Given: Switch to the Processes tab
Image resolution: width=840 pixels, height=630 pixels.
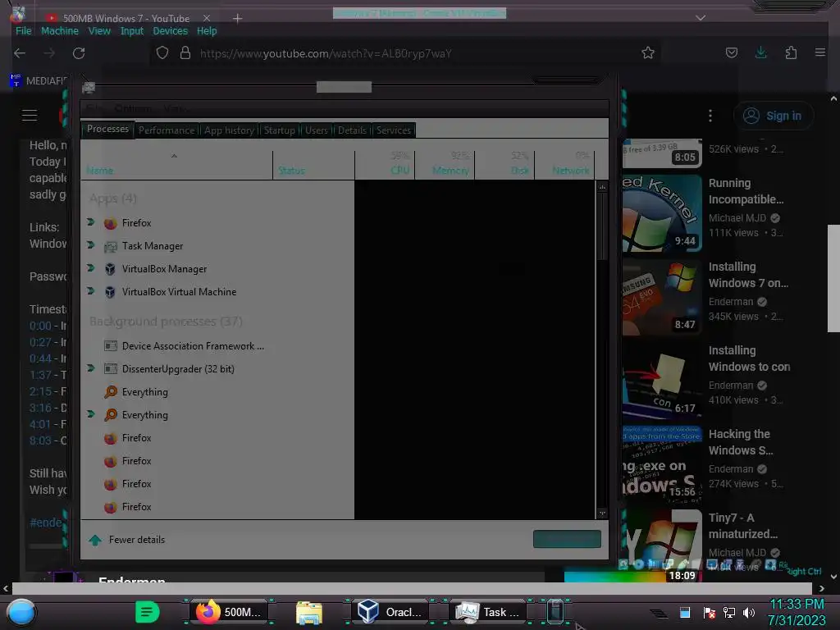Looking at the screenshot, I should (107, 129).
